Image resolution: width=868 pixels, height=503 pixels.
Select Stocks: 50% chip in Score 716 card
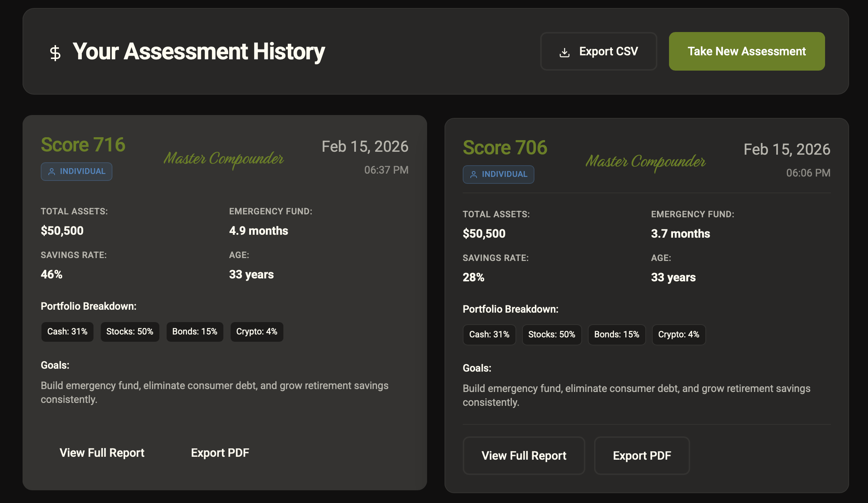130,332
